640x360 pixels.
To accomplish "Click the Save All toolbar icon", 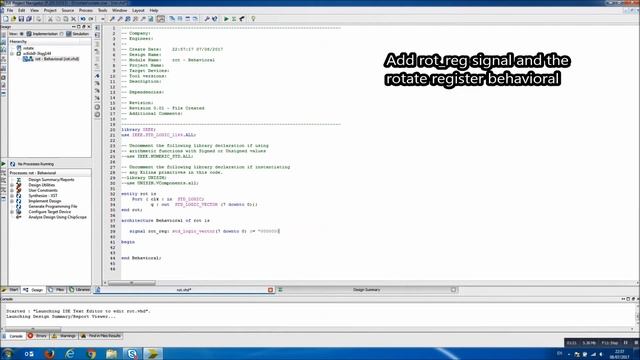I will [29, 19].
